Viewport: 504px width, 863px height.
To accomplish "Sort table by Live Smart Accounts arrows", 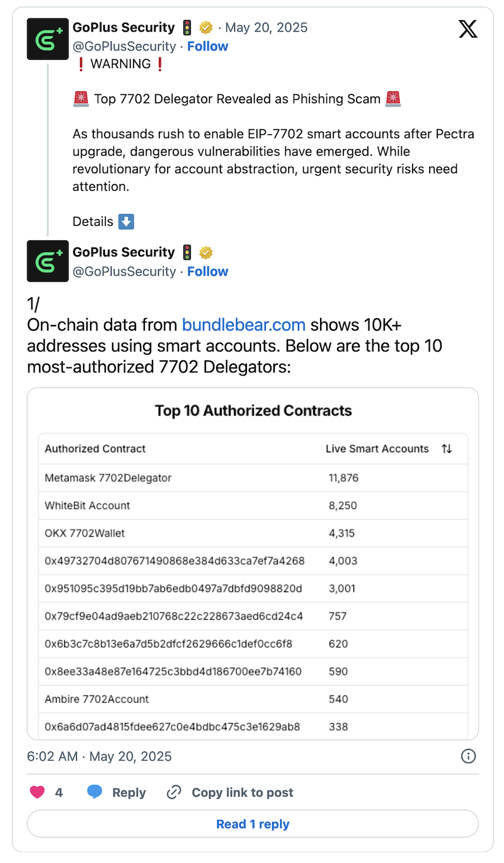I will coord(447,449).
